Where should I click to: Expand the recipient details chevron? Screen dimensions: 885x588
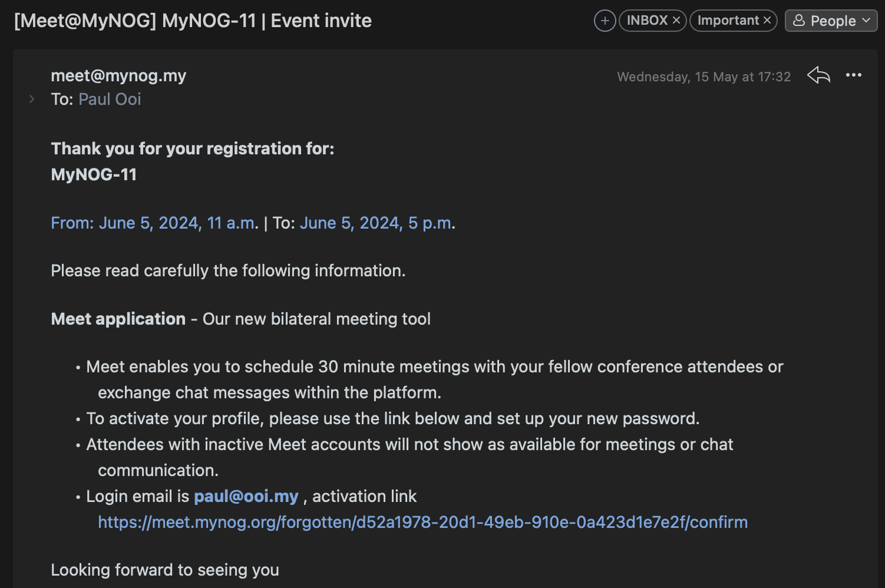[x=32, y=99]
